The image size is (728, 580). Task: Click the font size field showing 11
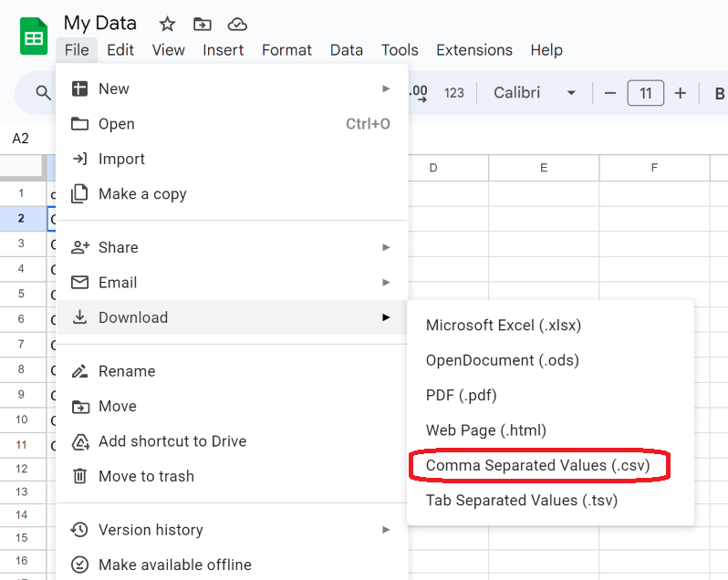(x=645, y=93)
